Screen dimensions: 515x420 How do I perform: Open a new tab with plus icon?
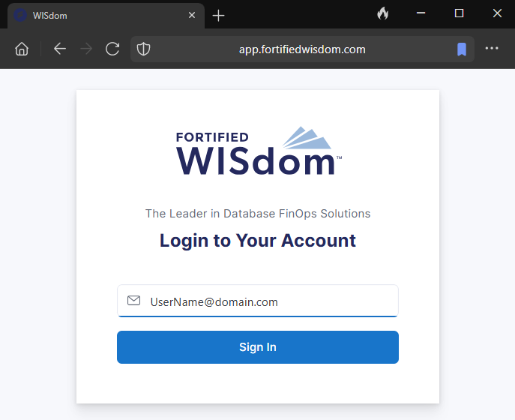click(218, 16)
